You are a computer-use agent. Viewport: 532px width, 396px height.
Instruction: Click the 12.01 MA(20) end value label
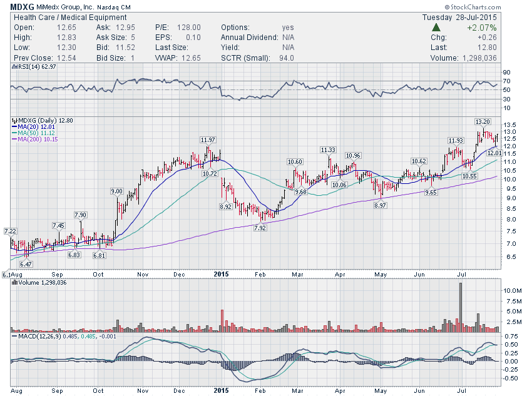pos(494,153)
